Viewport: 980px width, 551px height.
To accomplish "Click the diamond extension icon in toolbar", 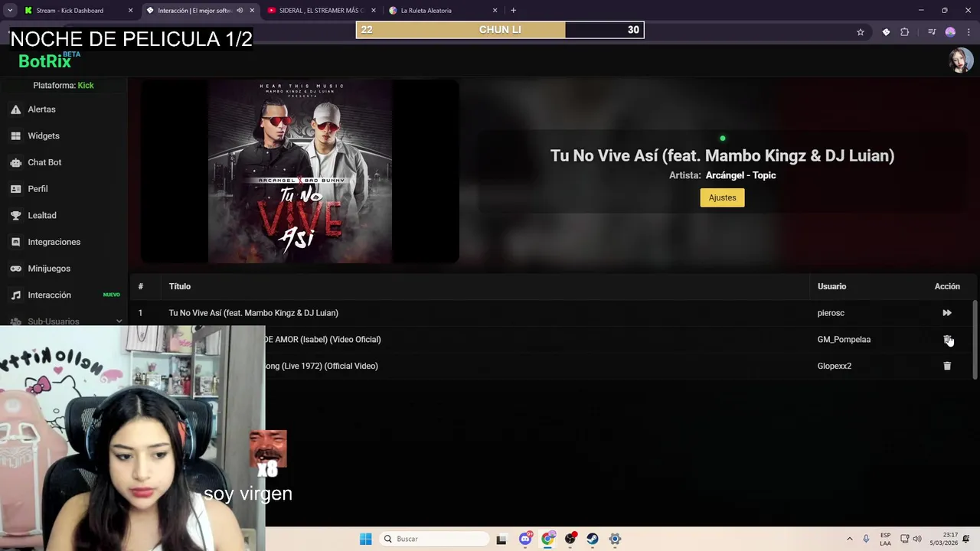I will pos(886,32).
